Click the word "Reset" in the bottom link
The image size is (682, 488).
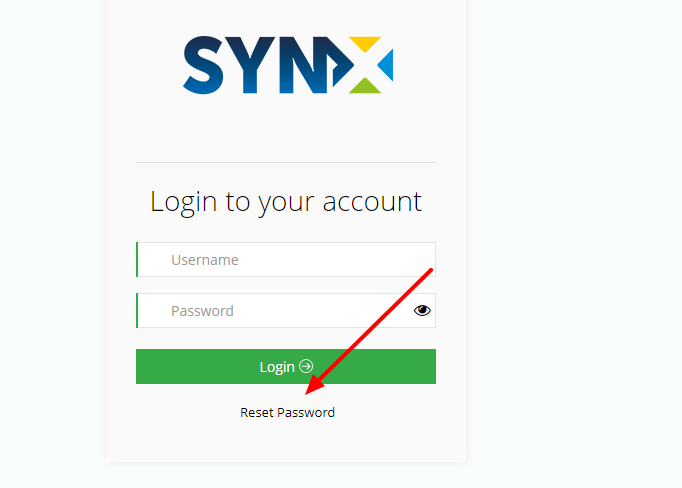[x=257, y=412]
